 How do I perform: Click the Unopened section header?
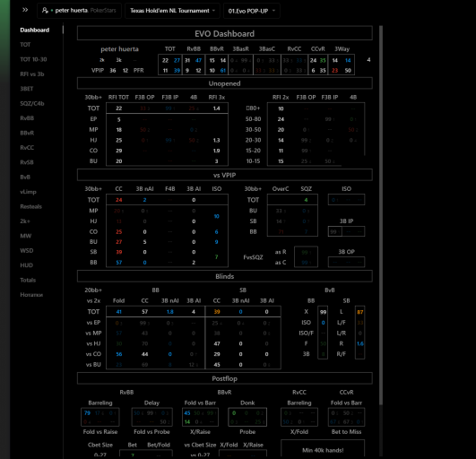tap(225, 83)
